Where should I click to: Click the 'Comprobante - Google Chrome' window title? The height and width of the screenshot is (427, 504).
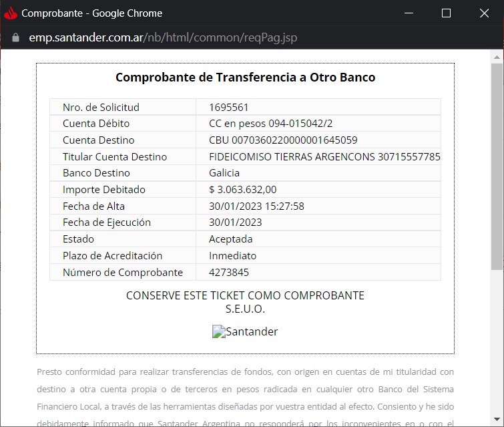pyautogui.click(x=92, y=13)
